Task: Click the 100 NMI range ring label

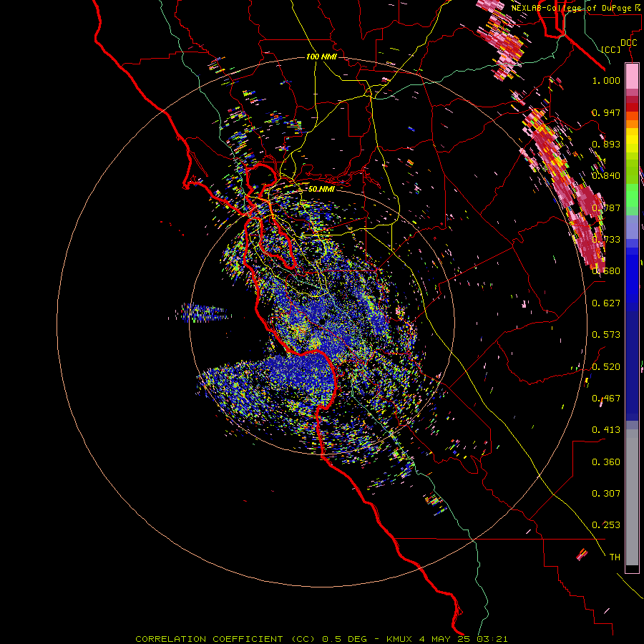Action: point(321,57)
